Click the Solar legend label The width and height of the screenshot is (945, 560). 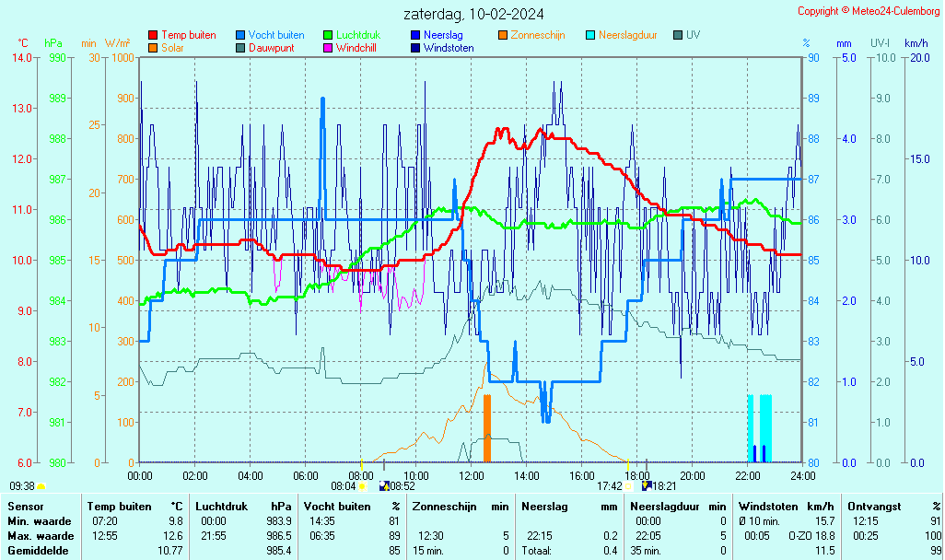coord(172,48)
